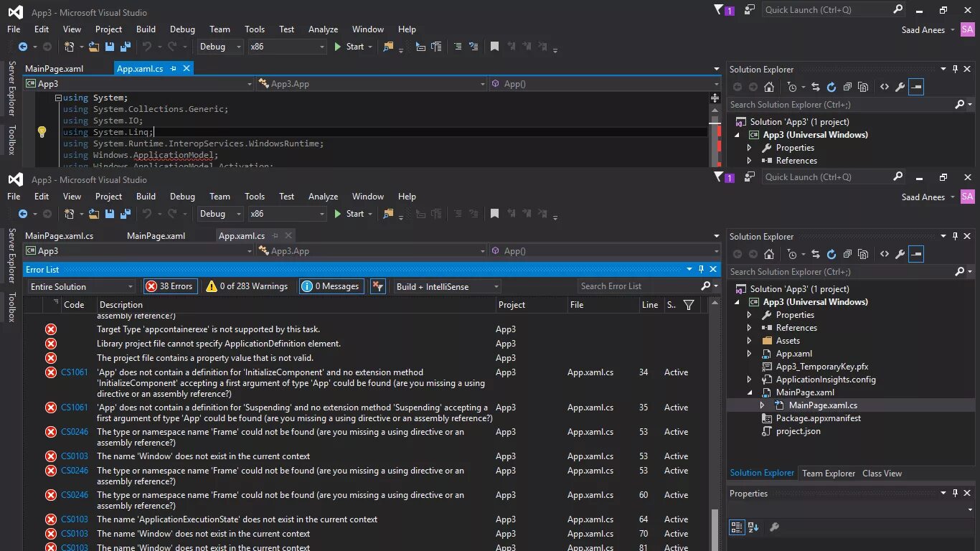This screenshot has height=551, width=980.
Task: Switch to Team Explorer tab
Action: tap(829, 474)
